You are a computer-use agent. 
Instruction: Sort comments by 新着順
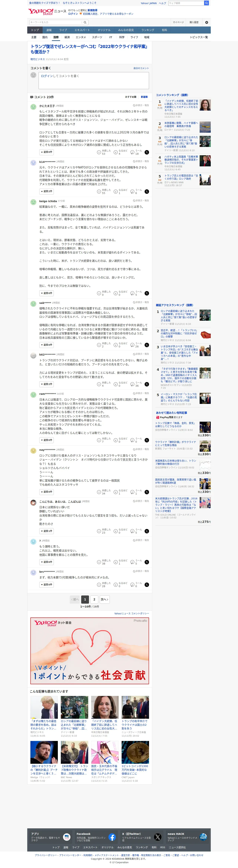(x=144, y=97)
